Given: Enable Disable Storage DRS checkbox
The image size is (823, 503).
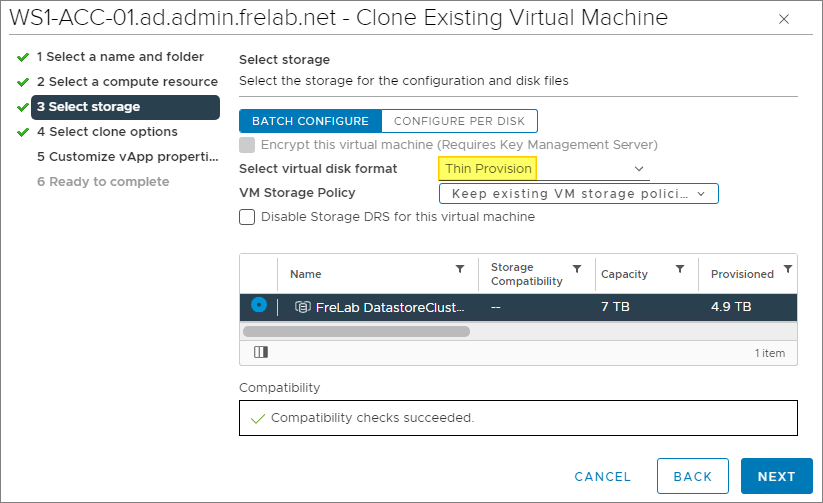Looking at the screenshot, I should click(247, 217).
